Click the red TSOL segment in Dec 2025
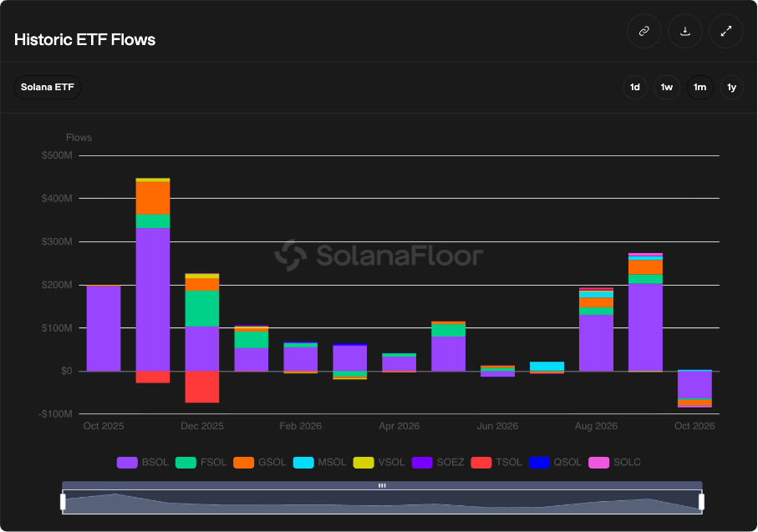Viewport: 758px width, 532px height. [202, 387]
